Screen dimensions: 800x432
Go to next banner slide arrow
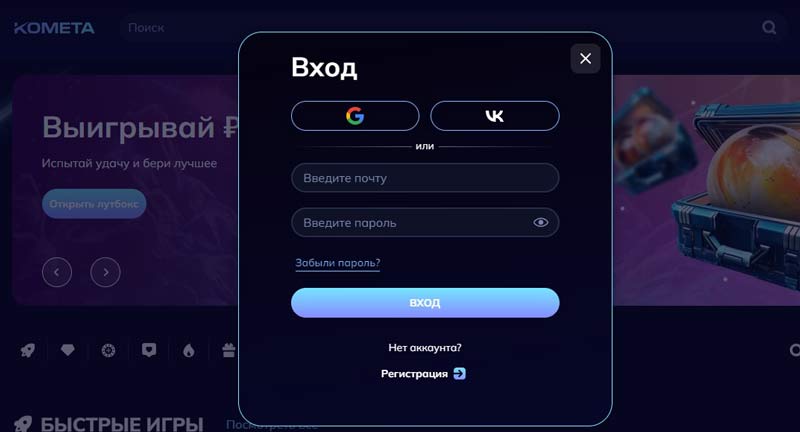point(105,271)
